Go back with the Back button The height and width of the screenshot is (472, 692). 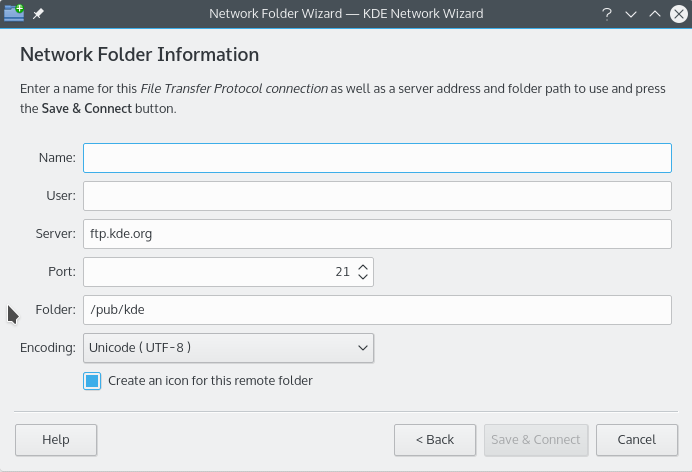click(x=434, y=440)
